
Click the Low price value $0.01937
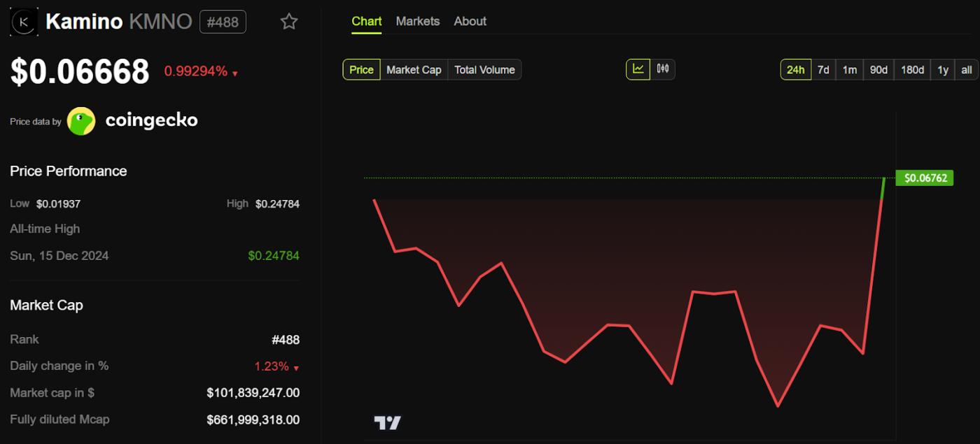[x=58, y=203]
